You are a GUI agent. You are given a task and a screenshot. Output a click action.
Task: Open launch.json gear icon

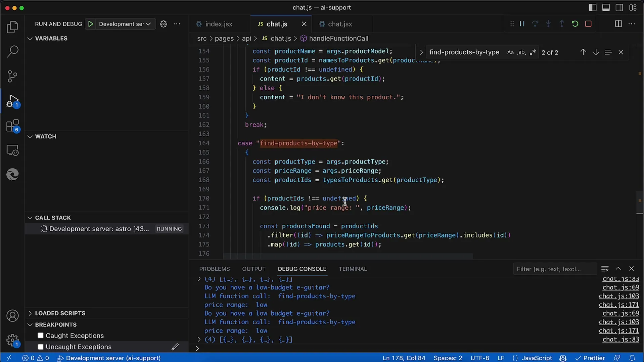click(164, 24)
